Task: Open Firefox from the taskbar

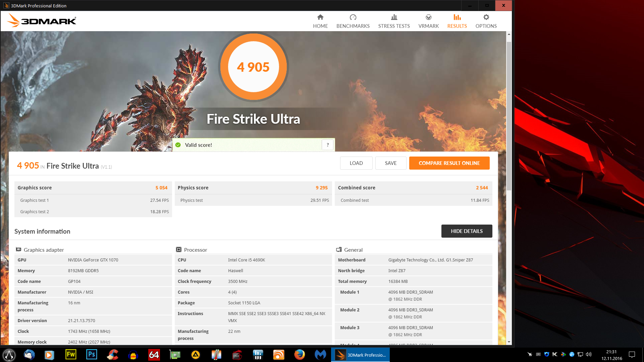Action: [299, 355]
